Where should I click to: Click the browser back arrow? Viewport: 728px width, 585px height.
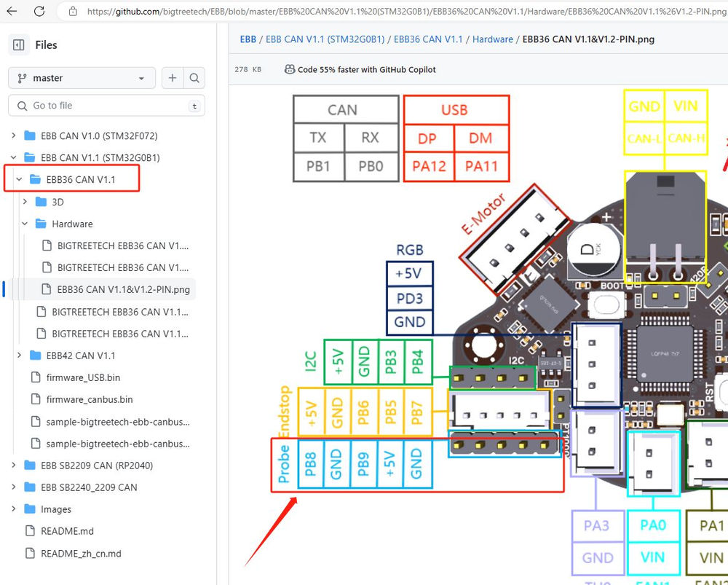coord(10,12)
